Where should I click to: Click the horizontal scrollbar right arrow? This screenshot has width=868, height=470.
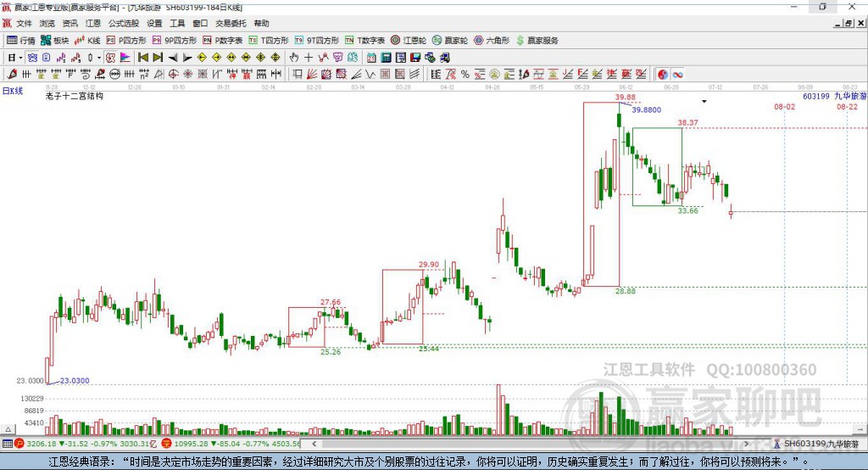pyautogui.click(x=746, y=444)
